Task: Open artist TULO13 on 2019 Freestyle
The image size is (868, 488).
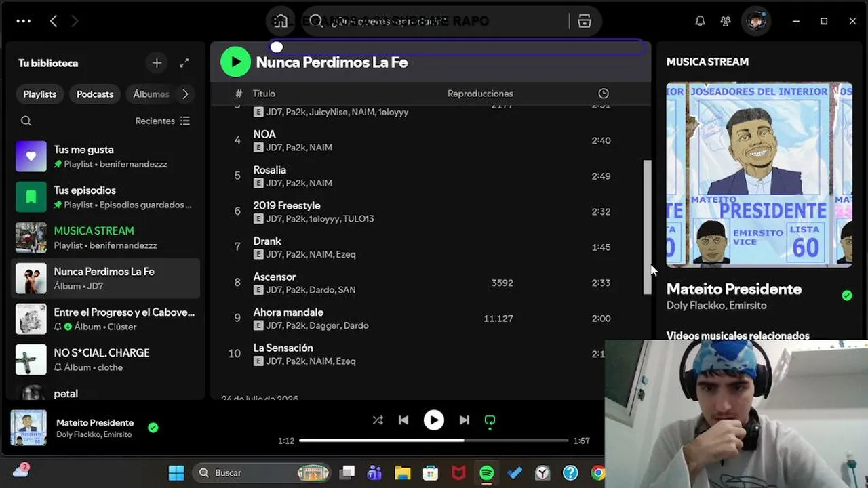Action: [359, 219]
